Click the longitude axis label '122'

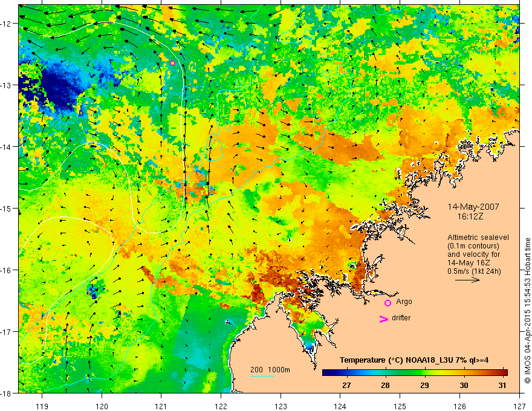click(x=221, y=406)
